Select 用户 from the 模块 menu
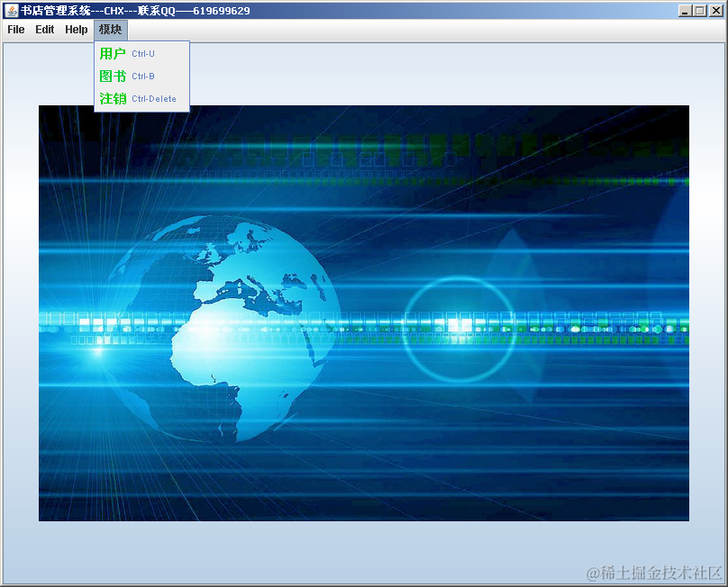 pyautogui.click(x=141, y=54)
